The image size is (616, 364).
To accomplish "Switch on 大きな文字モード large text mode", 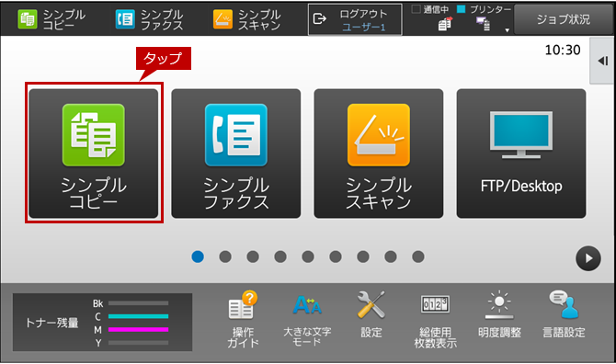I will coord(307,320).
